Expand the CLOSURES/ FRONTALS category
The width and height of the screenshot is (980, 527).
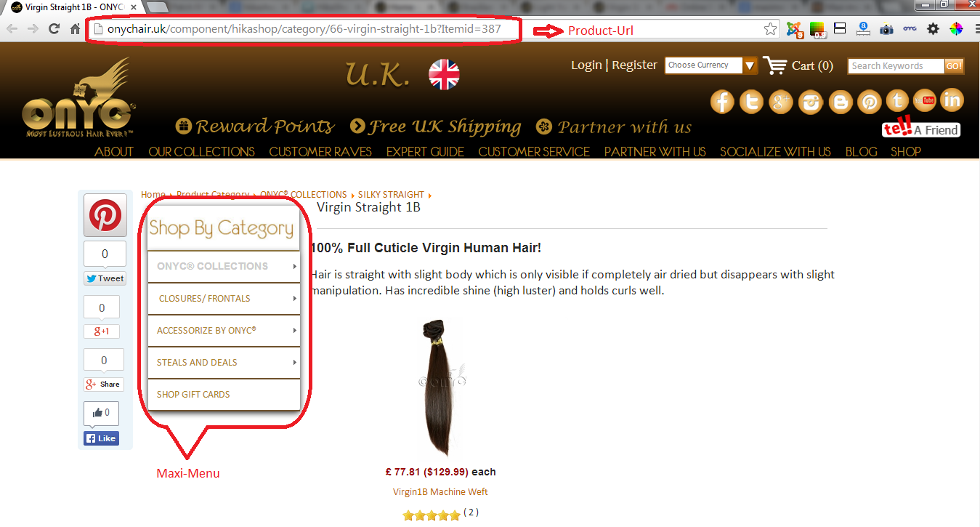pyautogui.click(x=224, y=299)
